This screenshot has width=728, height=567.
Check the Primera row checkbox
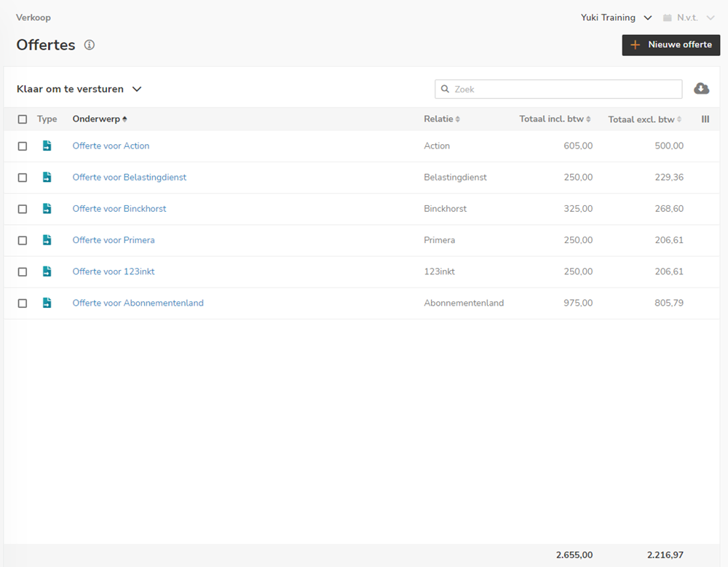[23, 240]
